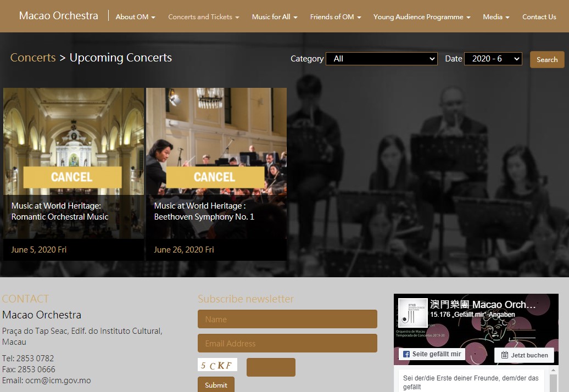Screen dimensions: 569x392
Task: Click the Facebook Seite gefällt mir button
Action: tap(432, 354)
